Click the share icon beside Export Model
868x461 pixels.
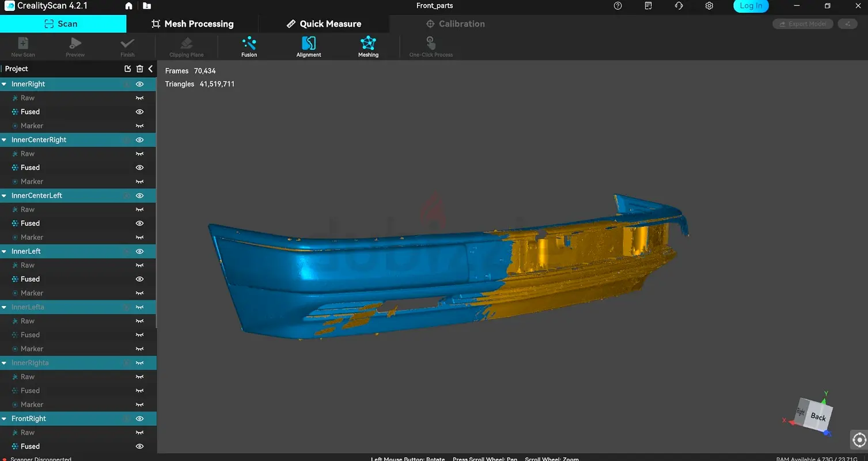point(847,24)
